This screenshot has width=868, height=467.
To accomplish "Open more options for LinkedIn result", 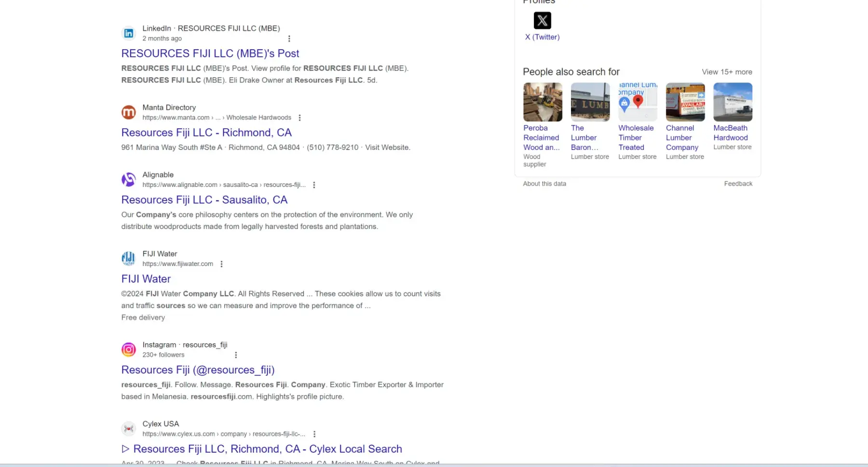I will point(289,39).
